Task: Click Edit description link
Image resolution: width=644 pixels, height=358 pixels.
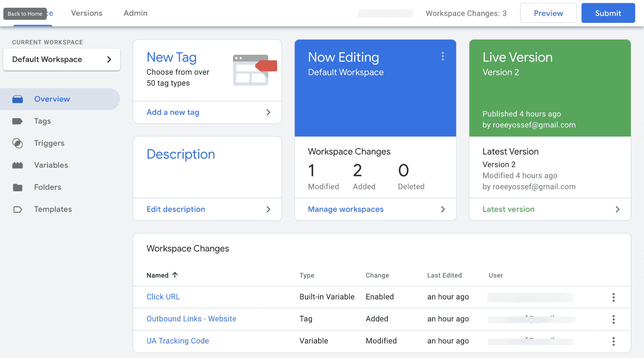Action: pos(176,209)
